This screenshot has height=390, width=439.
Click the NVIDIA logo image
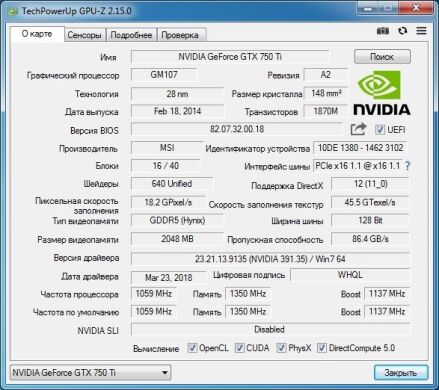(x=382, y=93)
